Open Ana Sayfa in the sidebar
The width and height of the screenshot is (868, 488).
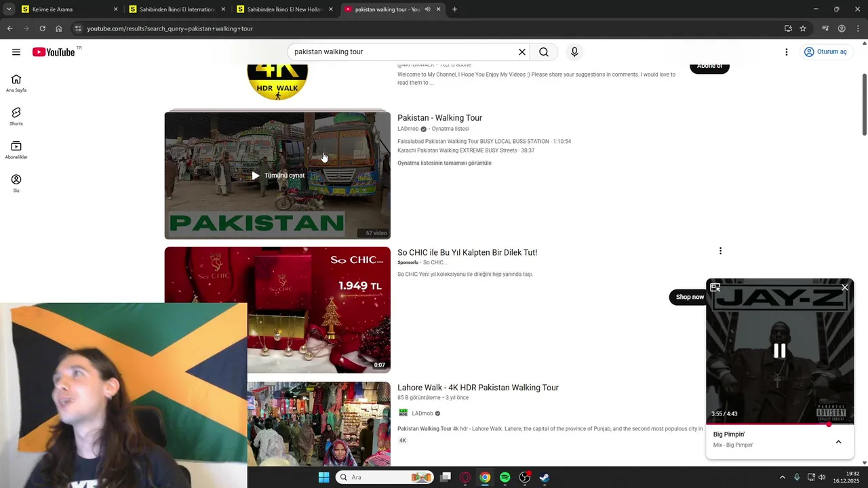tap(16, 83)
